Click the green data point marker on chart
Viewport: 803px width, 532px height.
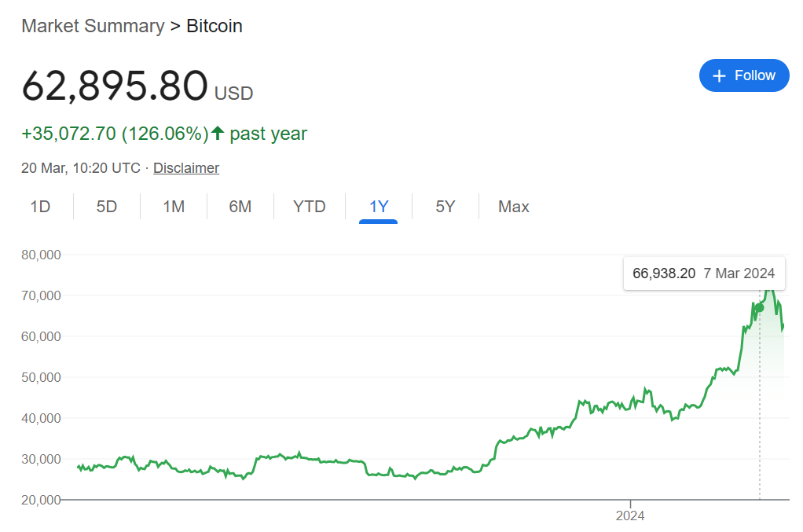click(x=760, y=308)
